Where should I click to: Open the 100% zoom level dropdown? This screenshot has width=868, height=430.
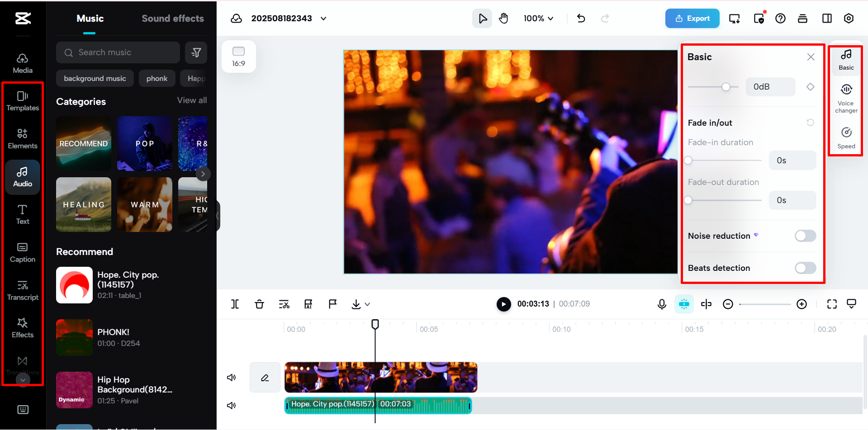click(x=538, y=19)
